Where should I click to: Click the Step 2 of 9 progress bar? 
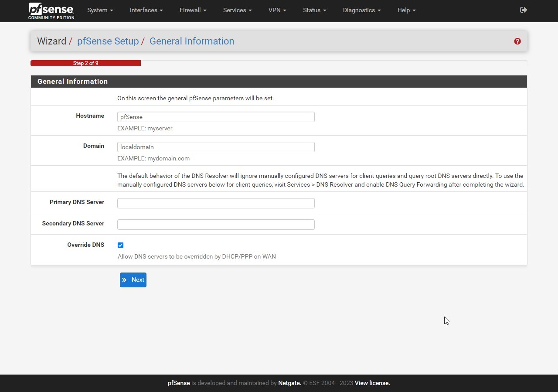point(85,63)
